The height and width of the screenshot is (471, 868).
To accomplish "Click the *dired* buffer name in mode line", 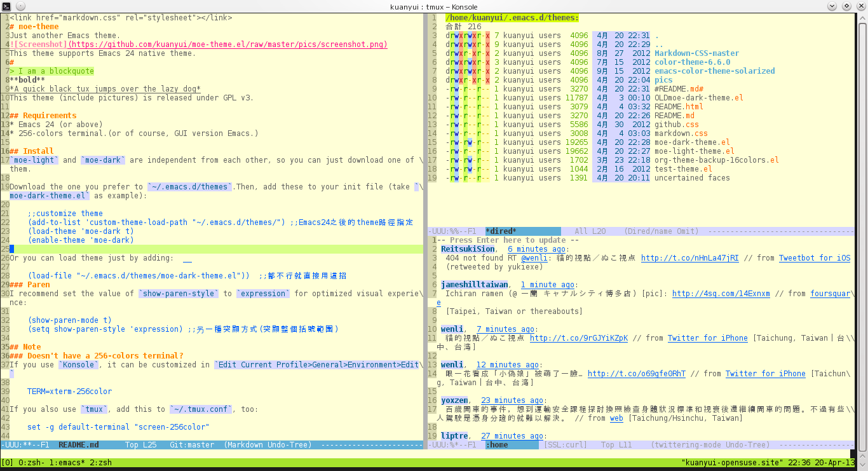I will (501, 231).
